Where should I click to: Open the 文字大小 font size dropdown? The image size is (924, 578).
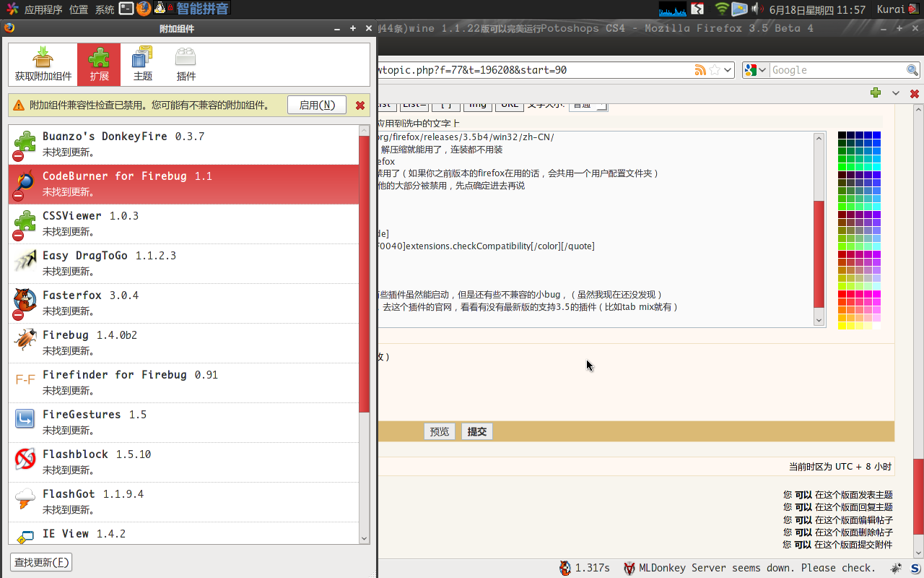pyautogui.click(x=588, y=106)
